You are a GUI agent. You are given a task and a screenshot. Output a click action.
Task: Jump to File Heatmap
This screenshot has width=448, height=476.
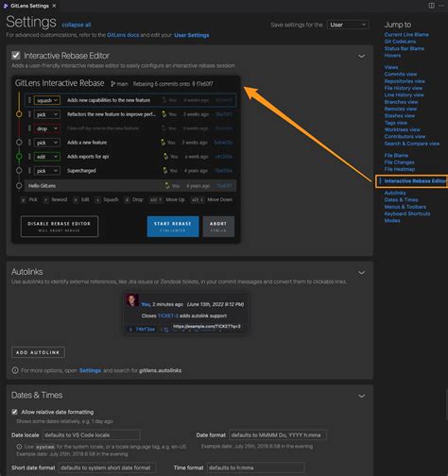400,169
